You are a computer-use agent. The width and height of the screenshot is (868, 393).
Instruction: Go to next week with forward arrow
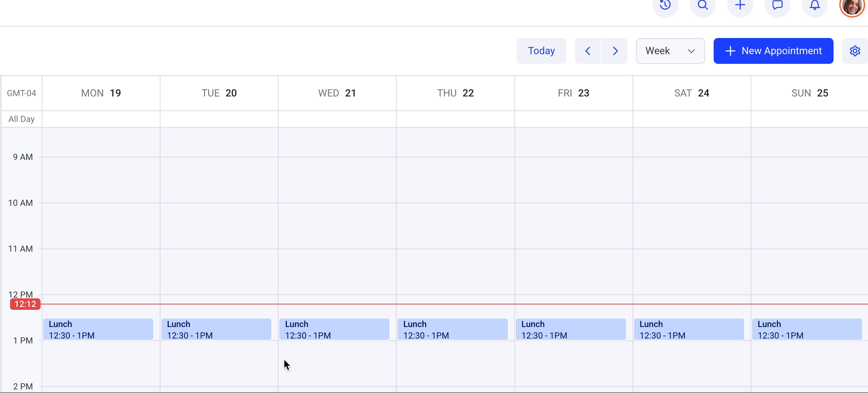click(615, 51)
